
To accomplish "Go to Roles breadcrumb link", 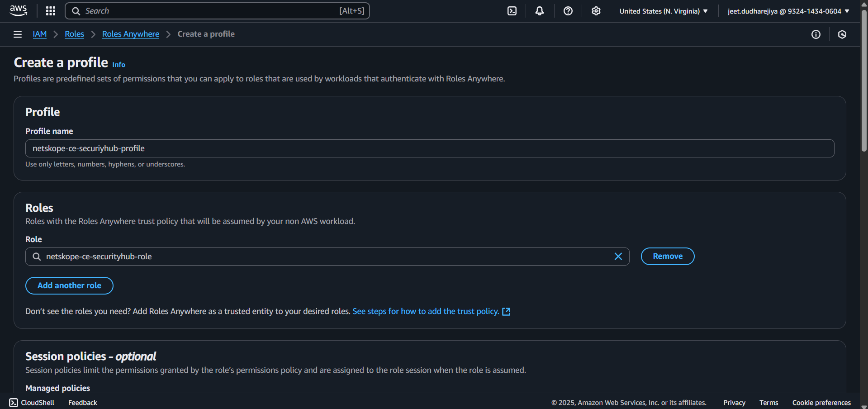I will click(75, 34).
